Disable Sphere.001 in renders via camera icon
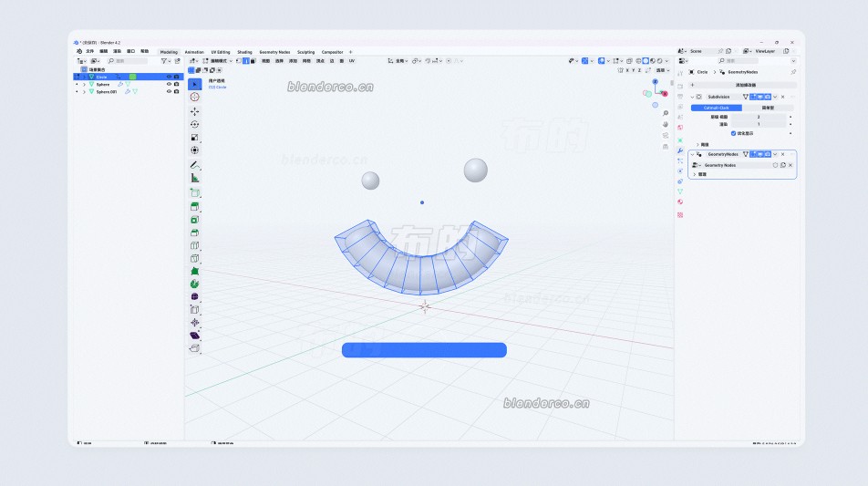This screenshot has width=868, height=486. pos(177,91)
